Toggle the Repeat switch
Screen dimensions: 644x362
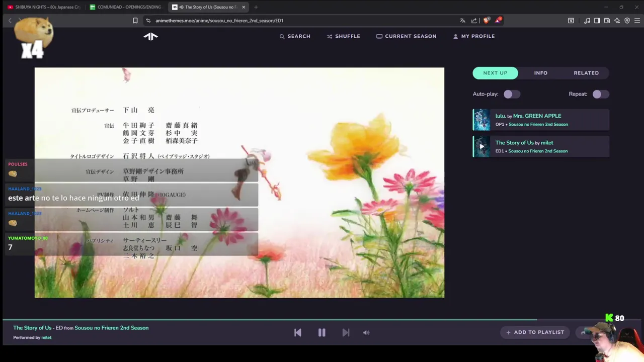click(x=600, y=94)
